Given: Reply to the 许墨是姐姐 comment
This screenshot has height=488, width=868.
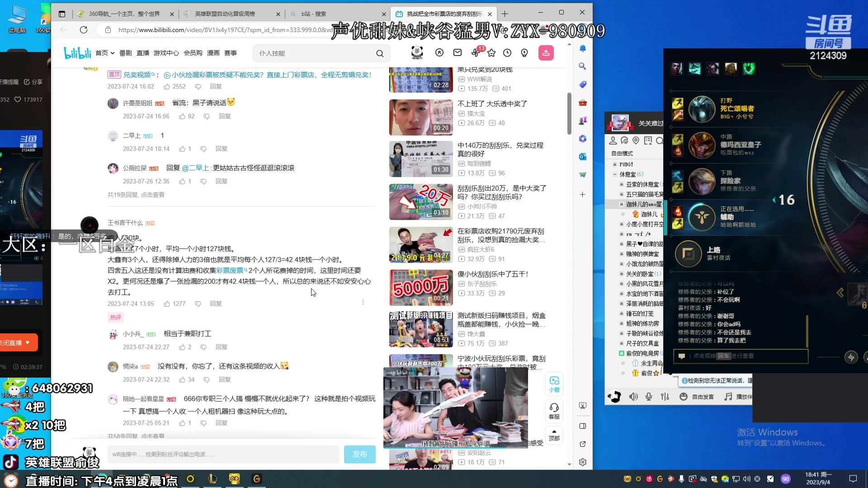Looking at the screenshot, I should point(225,116).
